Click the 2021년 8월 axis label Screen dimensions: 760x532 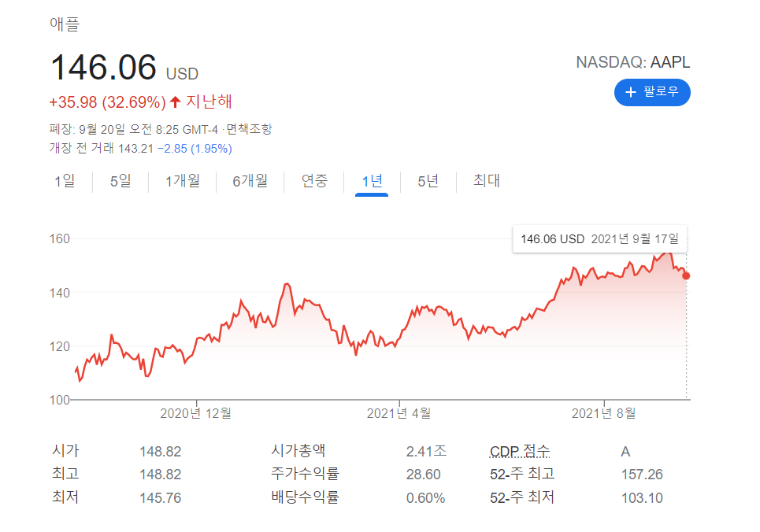pos(603,413)
